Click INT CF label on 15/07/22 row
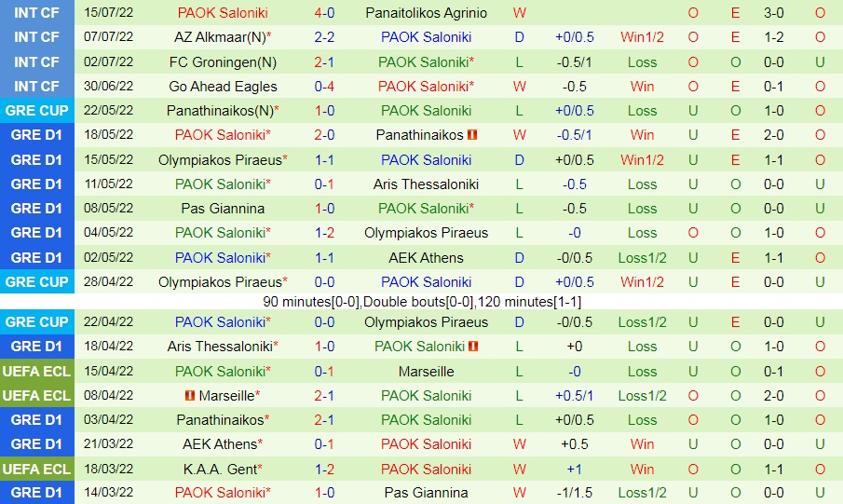Viewport: 843px width, 504px height. pos(36,13)
